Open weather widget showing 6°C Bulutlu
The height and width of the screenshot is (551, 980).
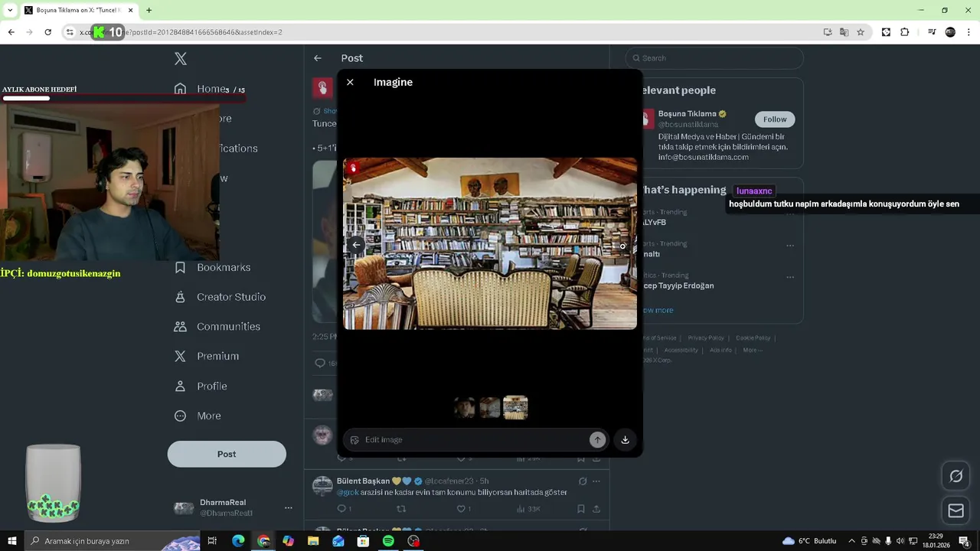point(809,541)
